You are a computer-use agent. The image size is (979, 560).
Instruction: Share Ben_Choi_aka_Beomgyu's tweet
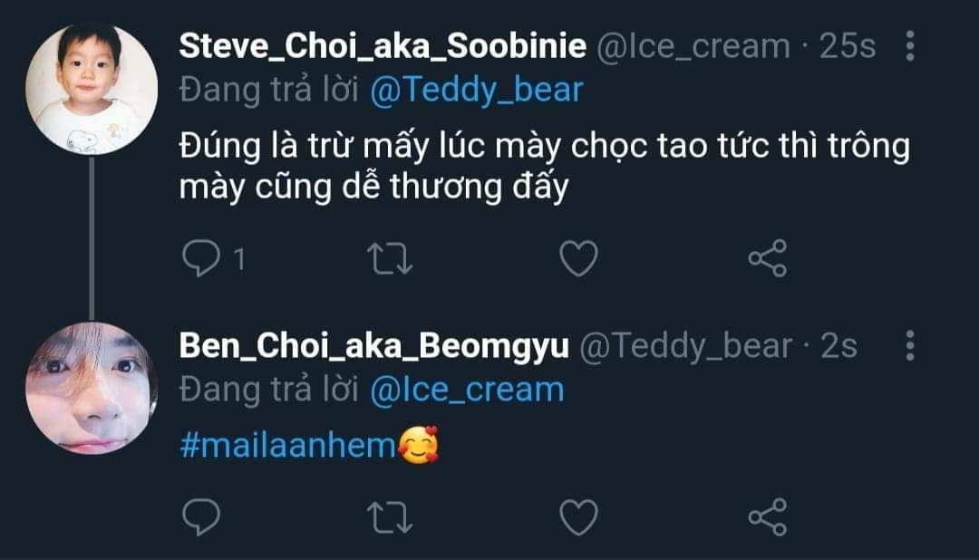tap(767, 517)
